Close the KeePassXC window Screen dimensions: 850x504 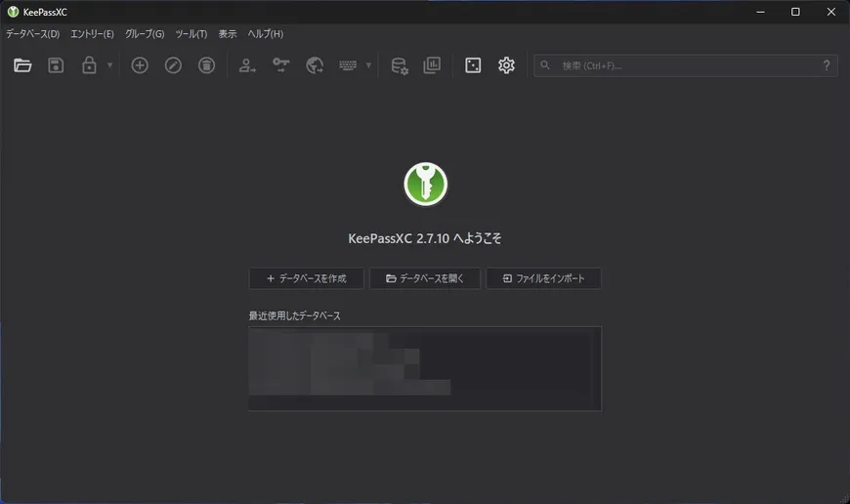point(831,12)
